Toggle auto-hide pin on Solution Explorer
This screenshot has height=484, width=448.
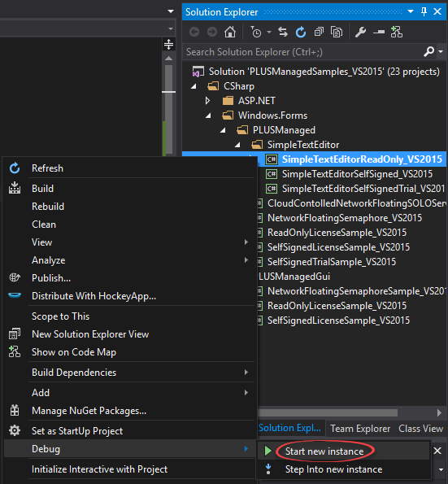click(x=424, y=11)
